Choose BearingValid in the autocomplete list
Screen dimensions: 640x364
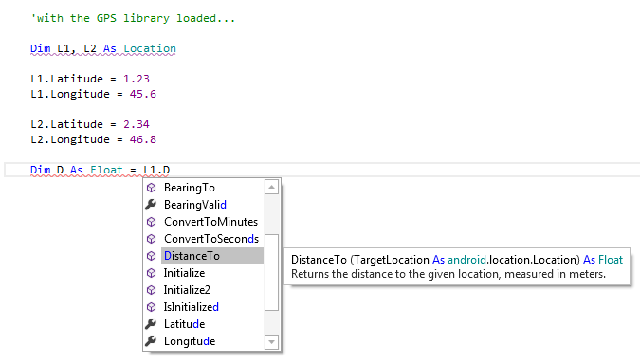(x=195, y=205)
